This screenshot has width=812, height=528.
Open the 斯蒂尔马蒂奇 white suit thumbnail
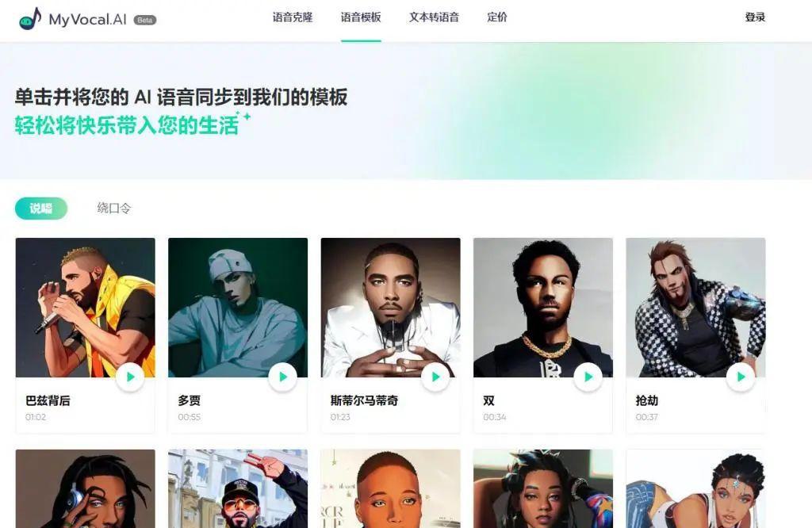(390, 308)
